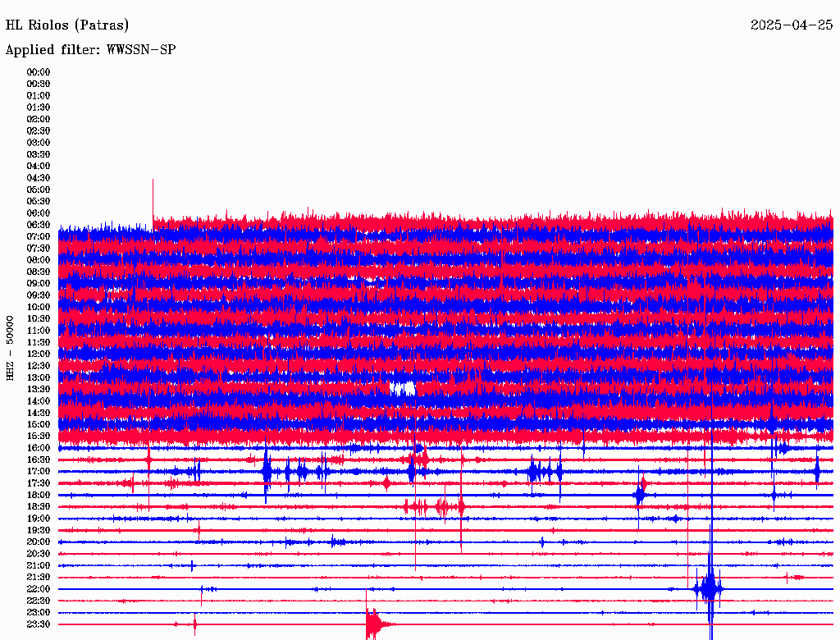Click the 03:30 time label

(39, 154)
